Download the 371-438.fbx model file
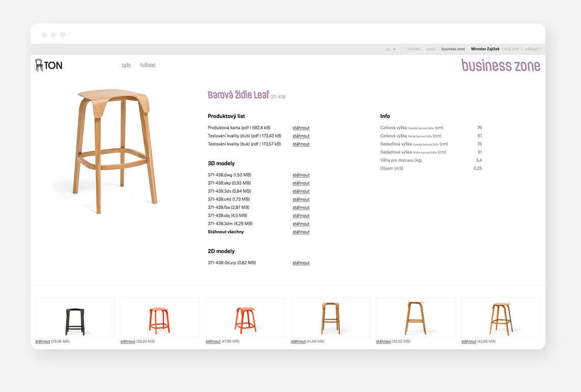The image size is (581, 392). (301, 208)
